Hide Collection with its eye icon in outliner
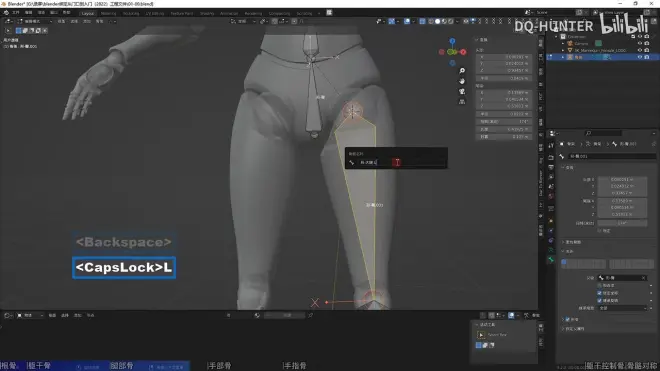The width and height of the screenshot is (660, 371). (x=640, y=37)
